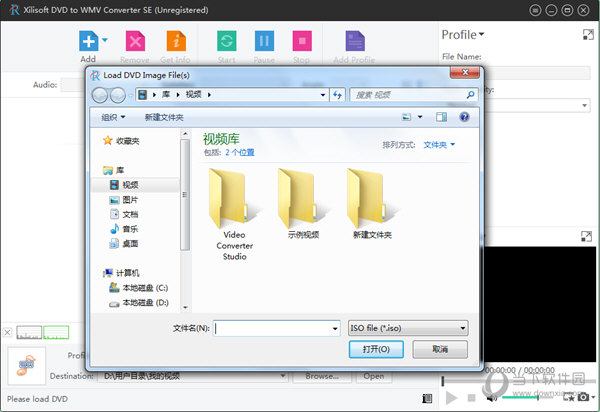Select the grey waveform view thumbnail
Viewport: 600px width, 412px height.
29,332
